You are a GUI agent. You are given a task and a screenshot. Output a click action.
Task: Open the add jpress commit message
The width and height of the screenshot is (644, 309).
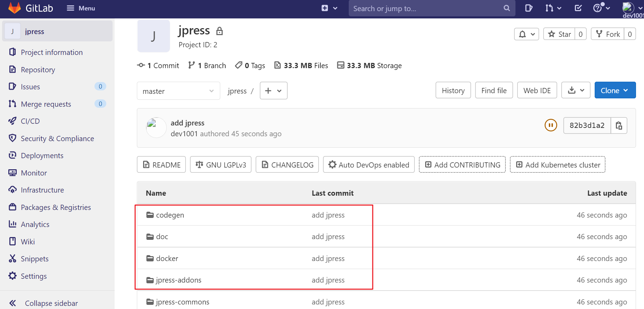pyautogui.click(x=188, y=123)
